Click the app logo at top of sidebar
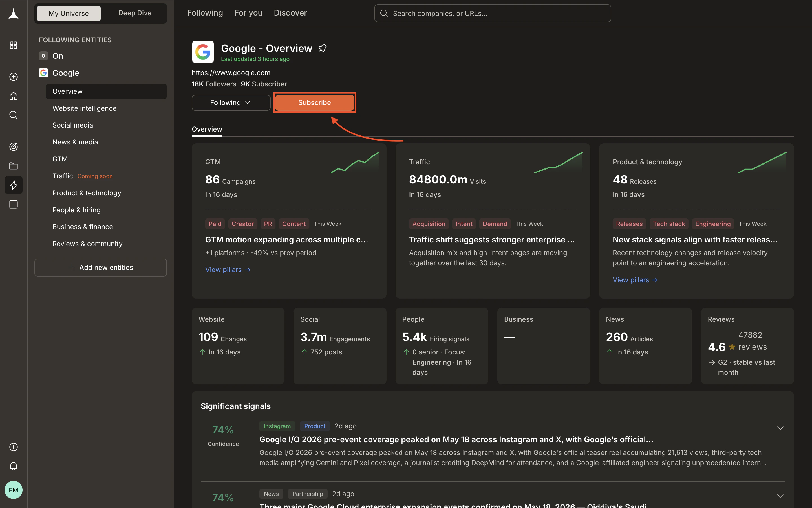 point(14,14)
